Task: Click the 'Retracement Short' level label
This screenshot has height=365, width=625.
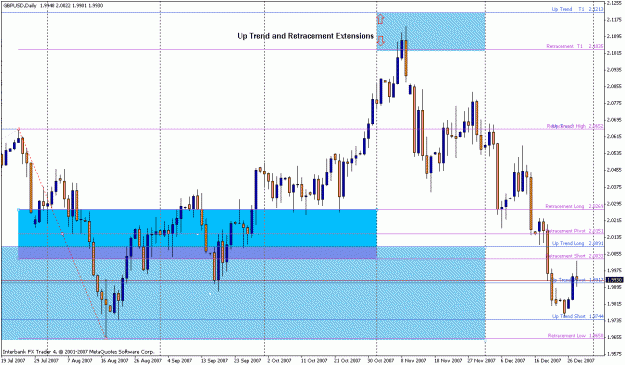Action: [574, 256]
